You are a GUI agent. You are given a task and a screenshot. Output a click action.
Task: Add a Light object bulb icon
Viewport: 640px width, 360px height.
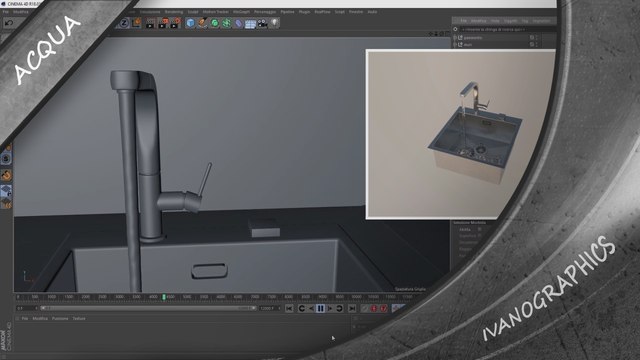coord(274,23)
